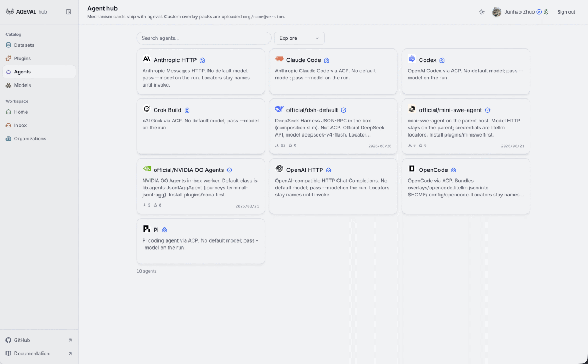Viewport: 588px width, 364px height.
Task: Open Datasets in the catalog sidebar
Action: [x=39, y=45]
